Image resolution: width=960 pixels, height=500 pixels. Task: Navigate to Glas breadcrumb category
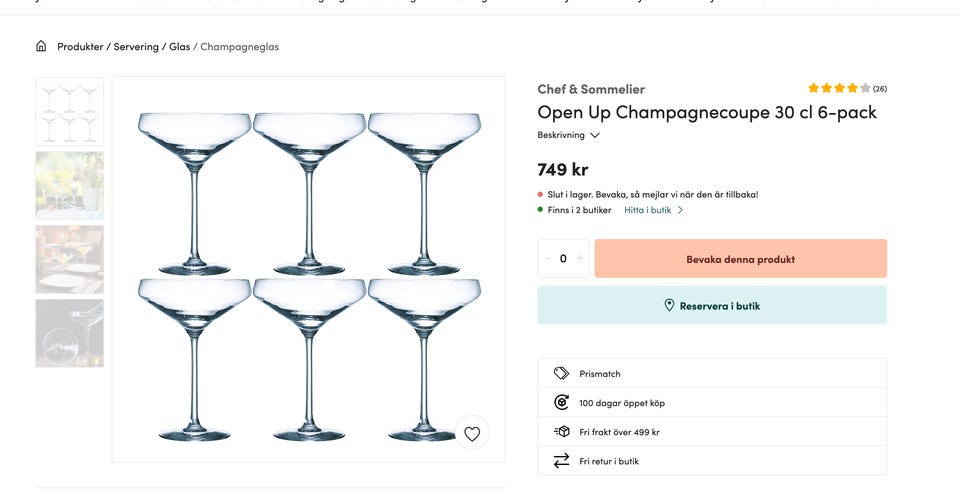pyautogui.click(x=179, y=47)
